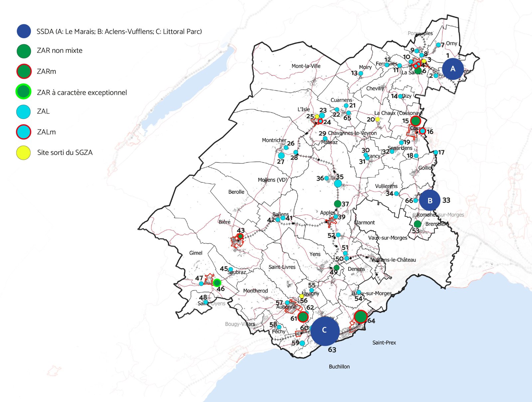532x402 pixels.
Task: Click the yellow marker numbered 20
Action: point(377,119)
